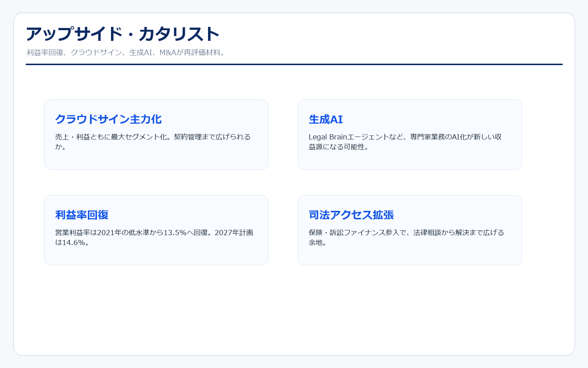Select the text beginning 売上・利益ともに最大セグメント化
Screen dimensions: 588x368
[153, 142]
